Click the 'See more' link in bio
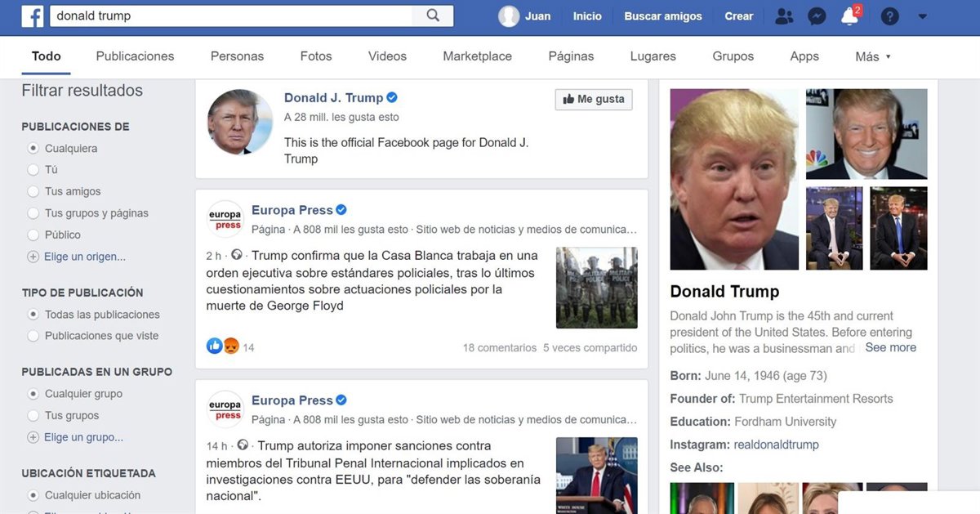 coord(890,347)
